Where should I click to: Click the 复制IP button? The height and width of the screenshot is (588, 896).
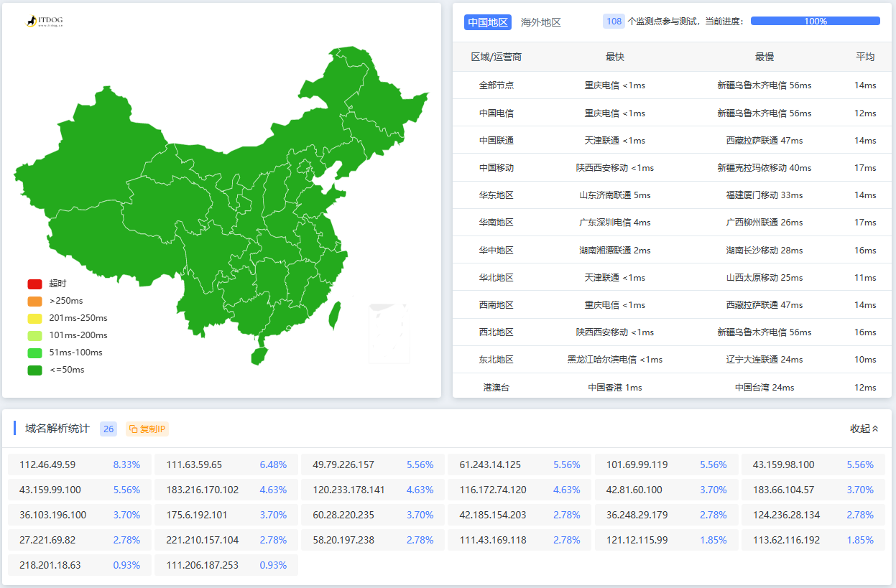pyautogui.click(x=147, y=429)
